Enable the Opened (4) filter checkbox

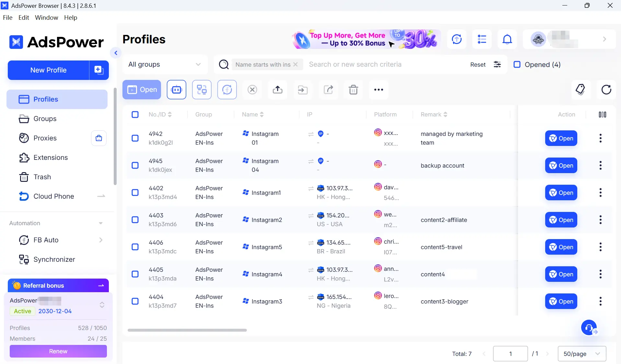tap(517, 64)
